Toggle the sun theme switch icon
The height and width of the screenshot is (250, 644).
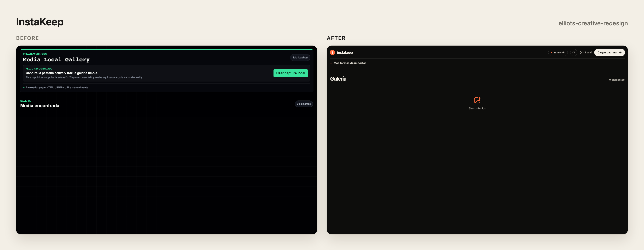pos(574,52)
